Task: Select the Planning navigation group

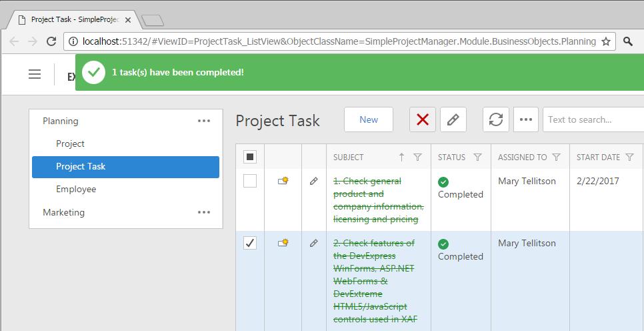Action: 61,121
